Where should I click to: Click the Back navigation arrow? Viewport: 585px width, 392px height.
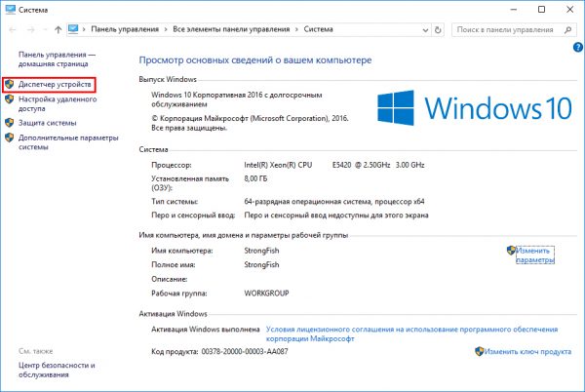pos(13,29)
